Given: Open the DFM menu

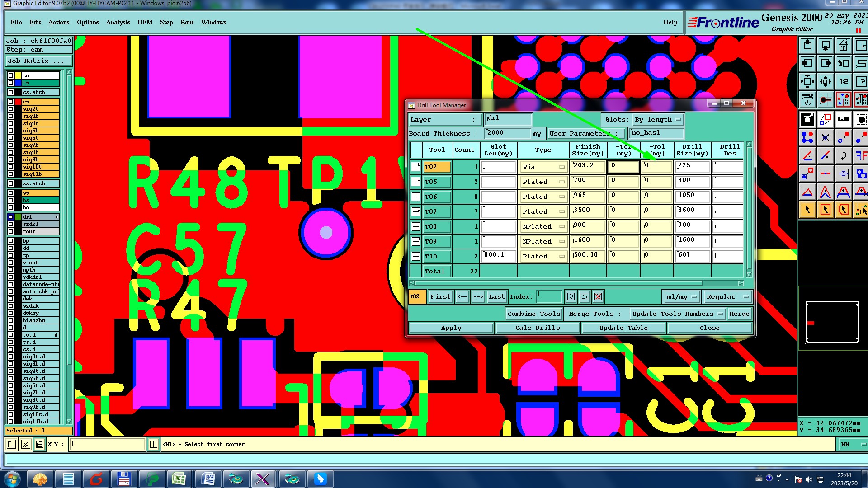Looking at the screenshot, I should pyautogui.click(x=145, y=22).
